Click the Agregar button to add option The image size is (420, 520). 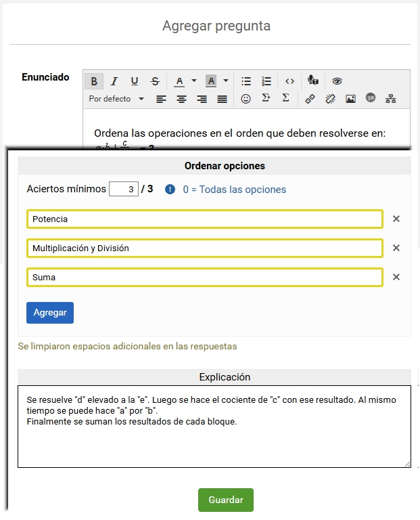tap(50, 313)
